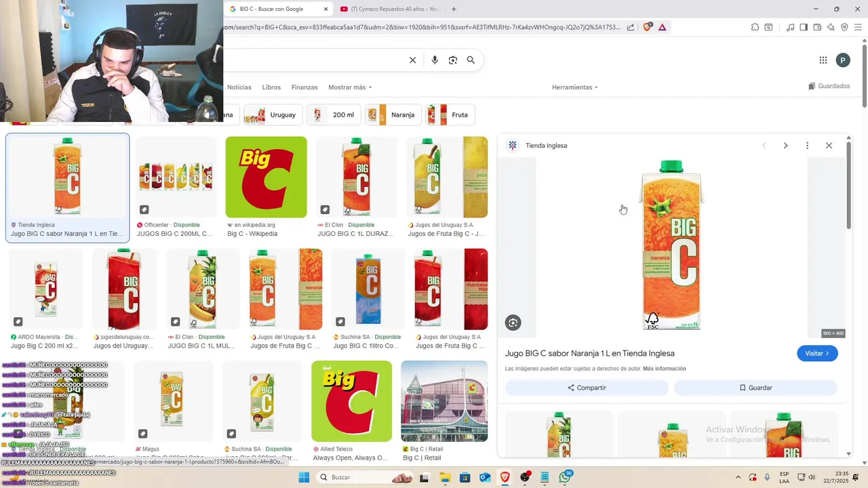The height and width of the screenshot is (488, 868).
Task: Open the Windows Start menu
Action: click(304, 478)
